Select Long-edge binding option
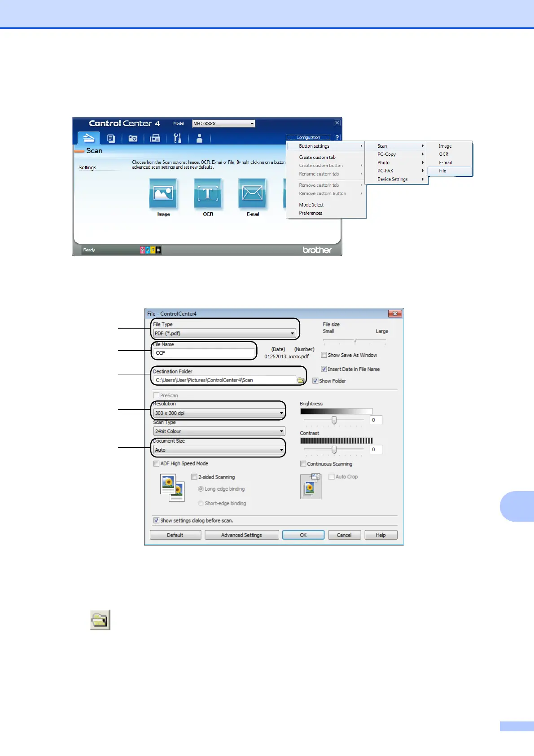534x756 pixels. pyautogui.click(x=201, y=489)
